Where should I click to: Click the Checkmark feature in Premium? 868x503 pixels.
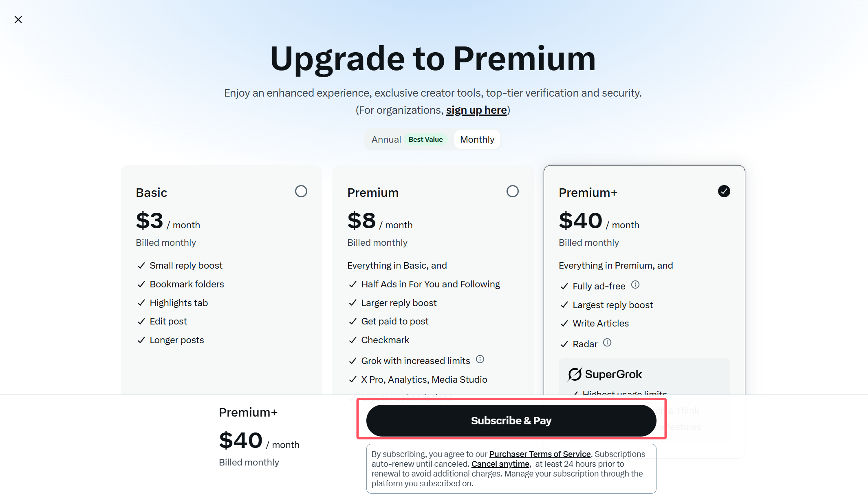(x=385, y=340)
